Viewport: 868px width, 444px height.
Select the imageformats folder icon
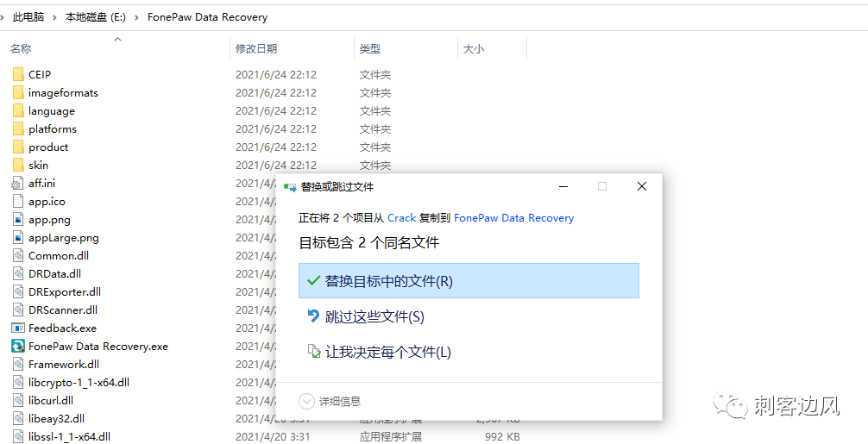pos(18,92)
